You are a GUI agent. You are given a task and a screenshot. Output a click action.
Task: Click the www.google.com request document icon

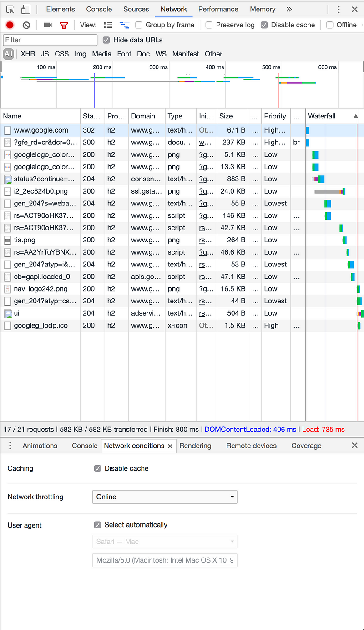click(x=7, y=130)
